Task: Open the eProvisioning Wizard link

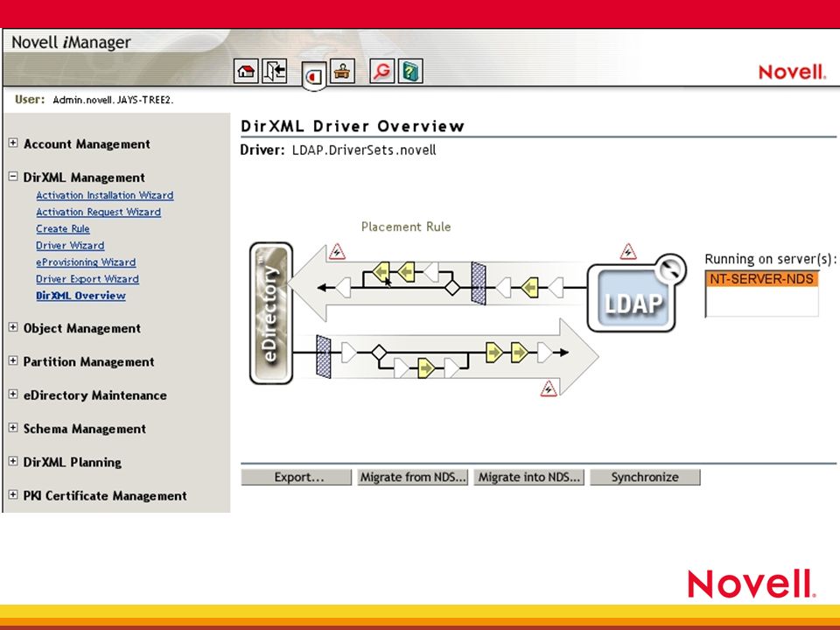Action: tap(86, 262)
